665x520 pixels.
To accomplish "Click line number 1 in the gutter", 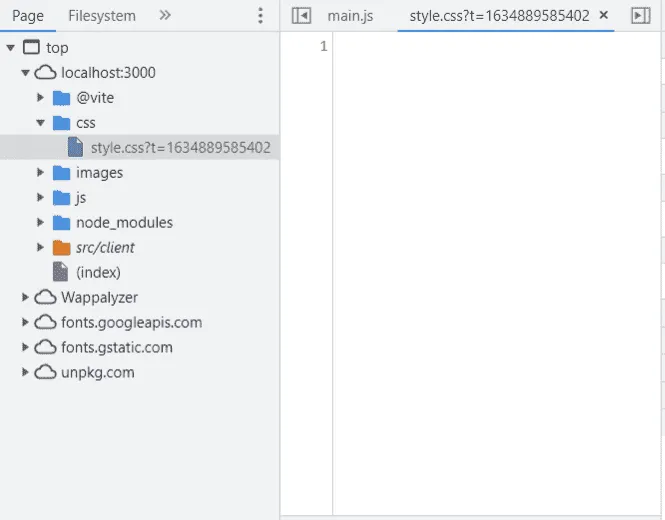I will pyautogui.click(x=324, y=46).
